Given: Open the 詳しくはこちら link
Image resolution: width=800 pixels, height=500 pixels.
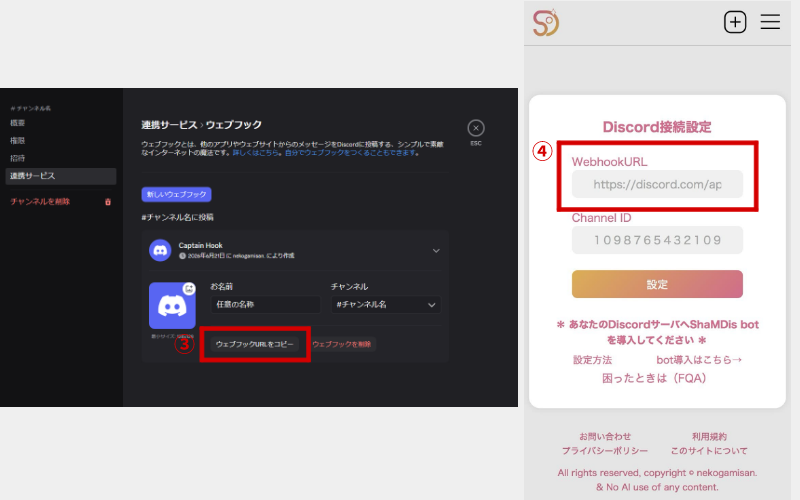Looking at the screenshot, I should [x=256, y=153].
